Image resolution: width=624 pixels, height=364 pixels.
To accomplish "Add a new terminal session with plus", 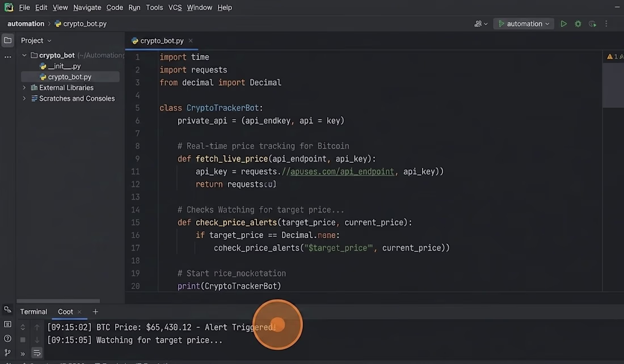I will click(95, 311).
